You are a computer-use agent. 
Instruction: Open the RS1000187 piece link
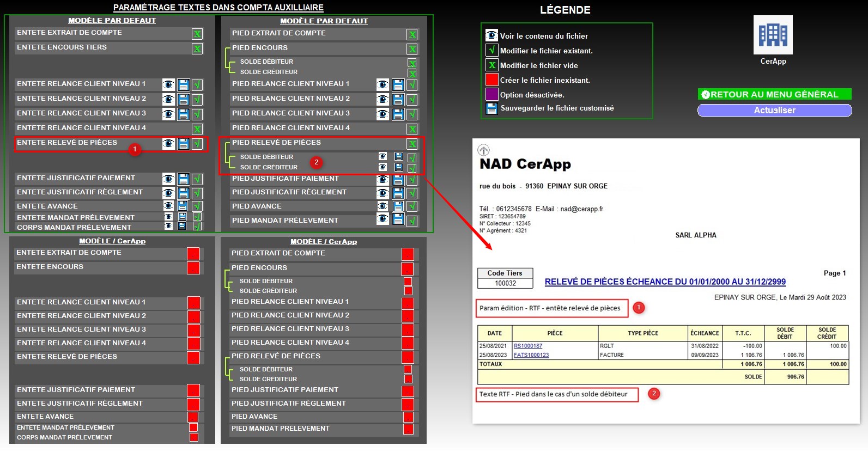pos(527,346)
